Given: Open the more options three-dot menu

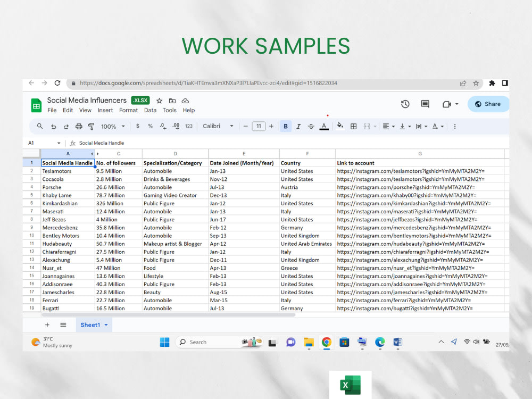Looking at the screenshot, I should pos(455,126).
